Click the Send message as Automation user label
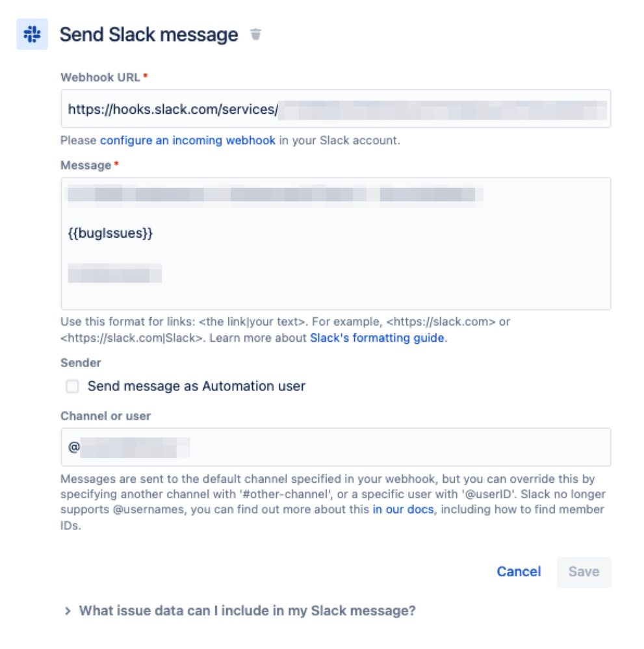The image size is (644, 649). pos(196,386)
